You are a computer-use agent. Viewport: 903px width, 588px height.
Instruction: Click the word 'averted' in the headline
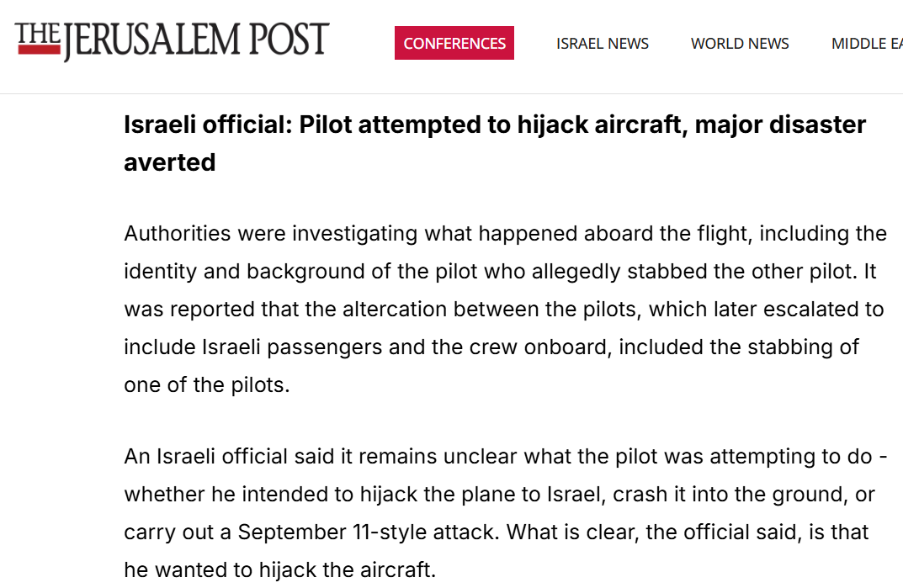coord(170,162)
